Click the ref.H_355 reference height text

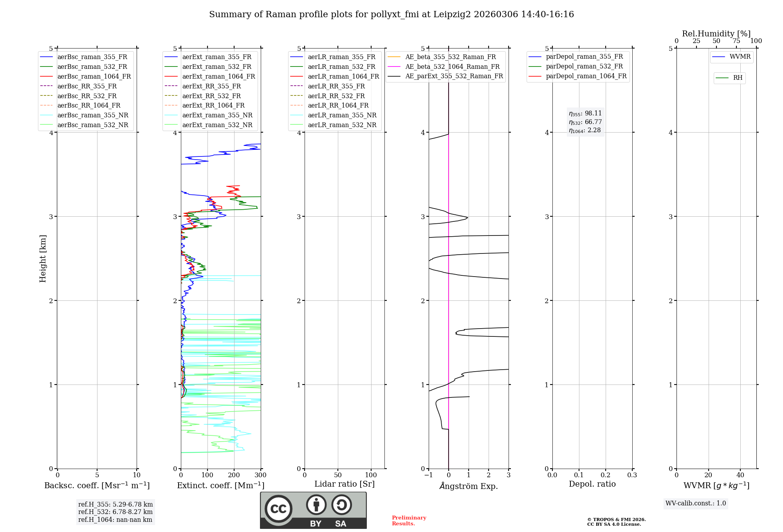coord(115,505)
